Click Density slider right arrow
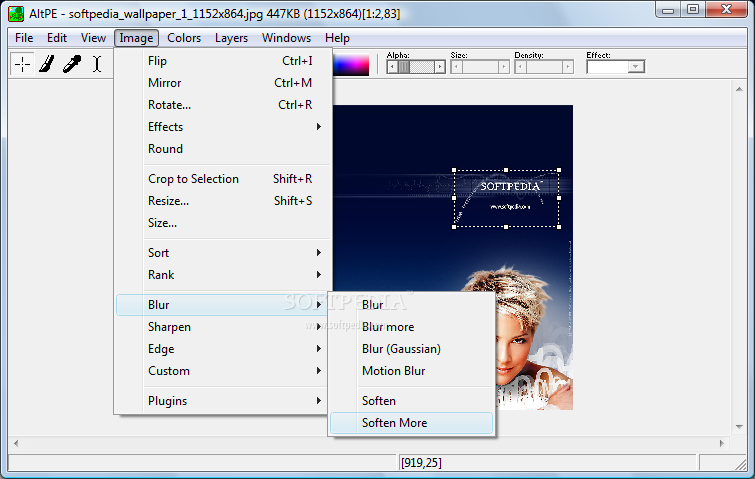The image size is (755, 479). click(x=568, y=66)
